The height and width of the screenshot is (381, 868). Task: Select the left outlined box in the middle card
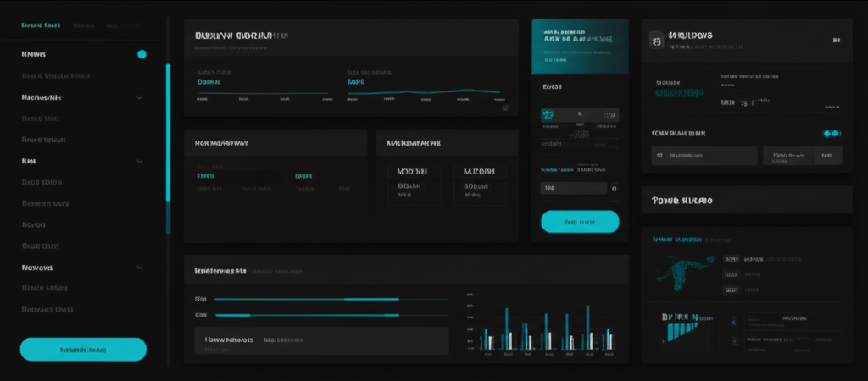point(413,185)
